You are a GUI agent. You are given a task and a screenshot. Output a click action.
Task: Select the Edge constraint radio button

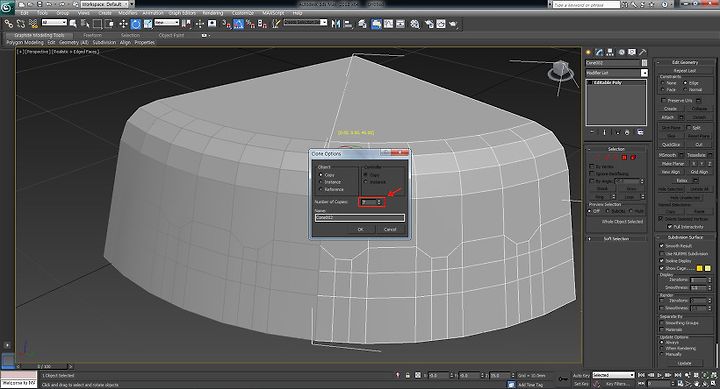(x=685, y=83)
